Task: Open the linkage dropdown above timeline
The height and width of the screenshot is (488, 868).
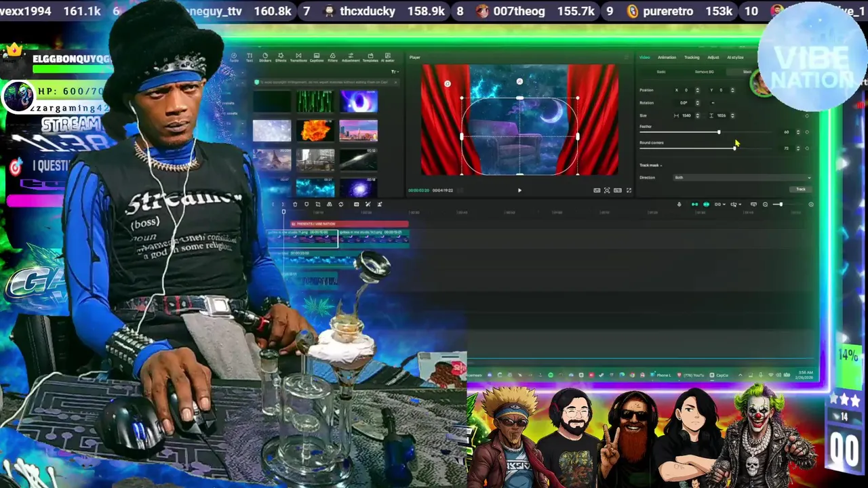Action: (x=719, y=204)
